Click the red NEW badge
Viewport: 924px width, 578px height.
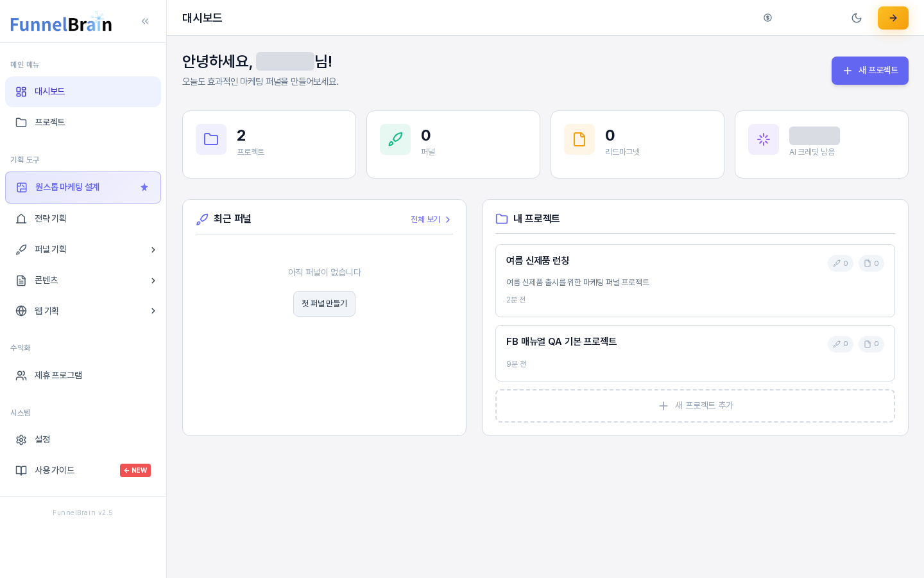(x=135, y=471)
